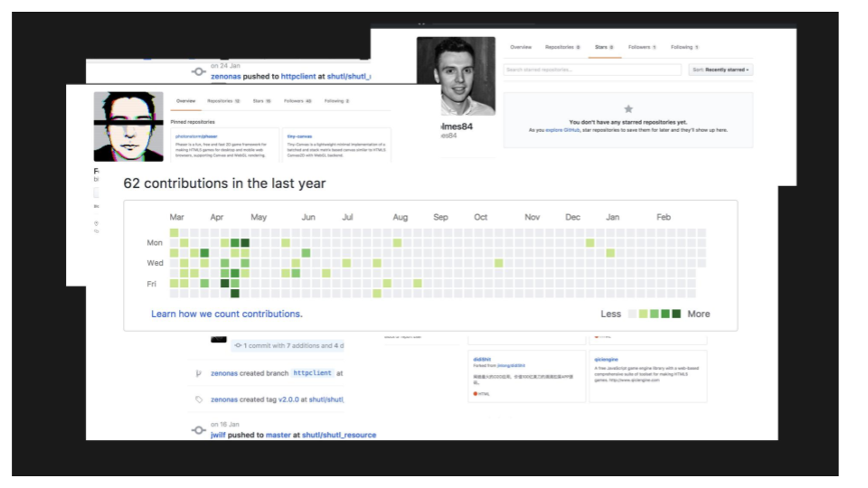The image size is (868, 488).
Task: Click the light green Wednesday cell under Oct
Action: click(x=499, y=263)
